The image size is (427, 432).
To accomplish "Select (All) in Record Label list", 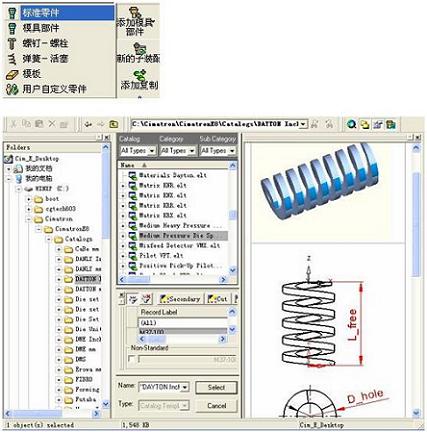I will (x=183, y=323).
